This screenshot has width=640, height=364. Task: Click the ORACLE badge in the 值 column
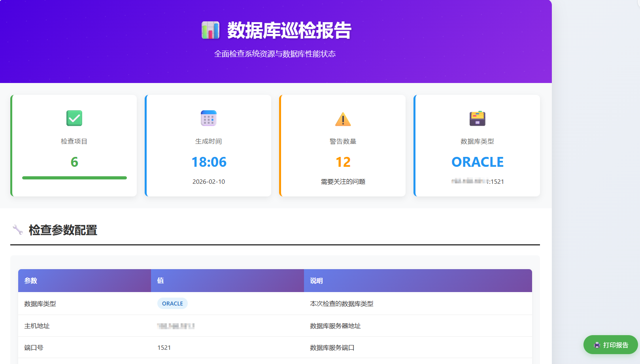(172, 304)
